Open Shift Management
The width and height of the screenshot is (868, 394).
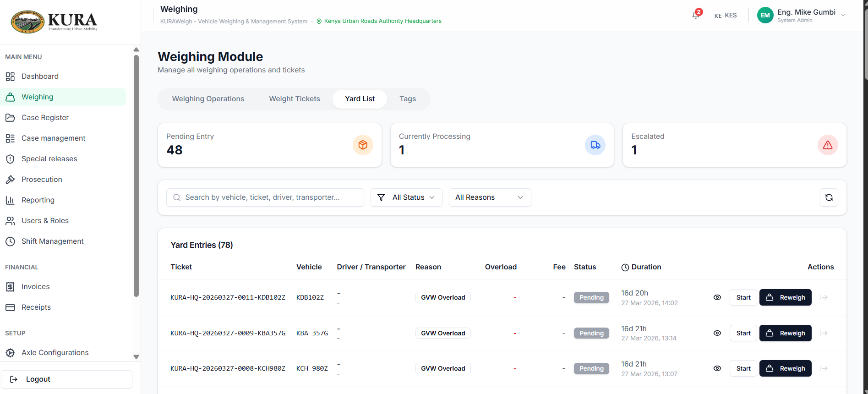click(x=63, y=241)
